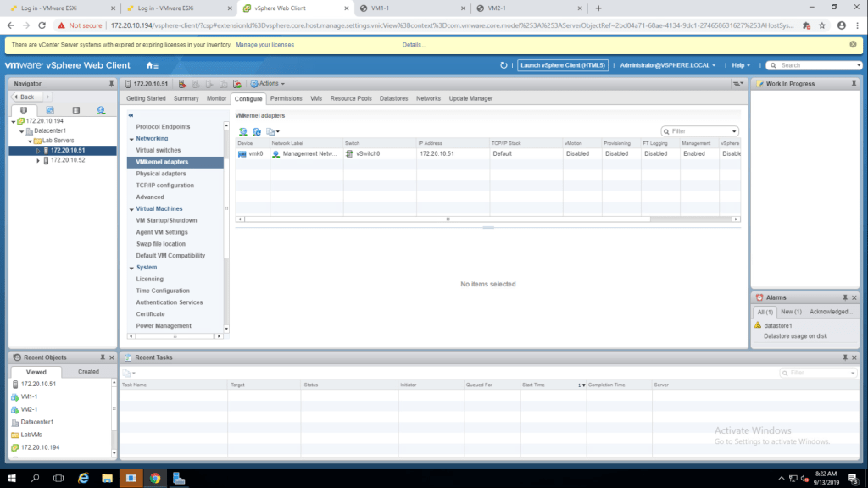Click the Add host networking icon
This screenshot has height=488, width=868.
[x=243, y=131]
